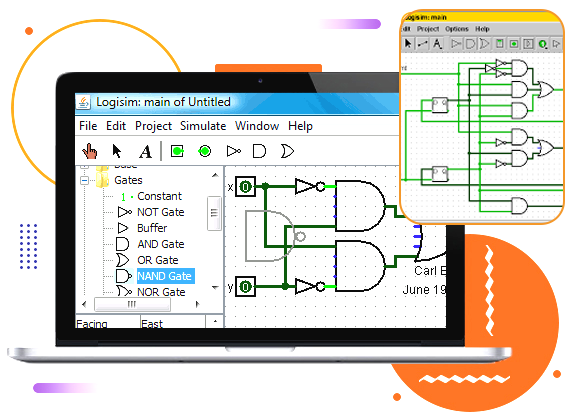Screen dimensions: 570x420
Task: Select NAND Gate in the tree
Action: [165, 276]
